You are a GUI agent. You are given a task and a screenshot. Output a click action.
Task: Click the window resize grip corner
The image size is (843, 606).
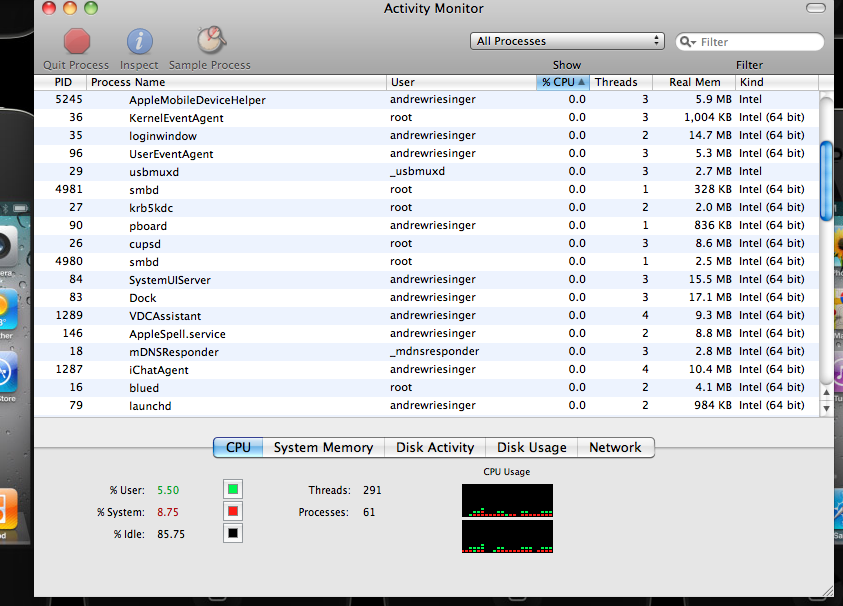pos(828,591)
